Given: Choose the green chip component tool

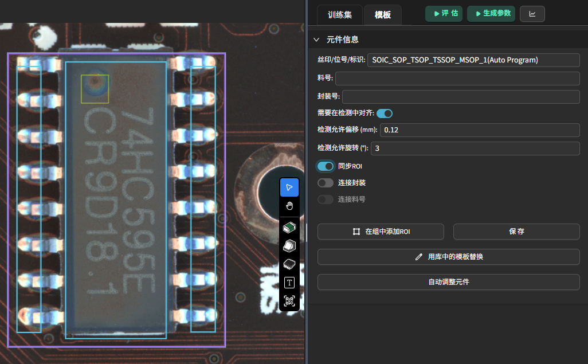Looking at the screenshot, I should 289,228.
